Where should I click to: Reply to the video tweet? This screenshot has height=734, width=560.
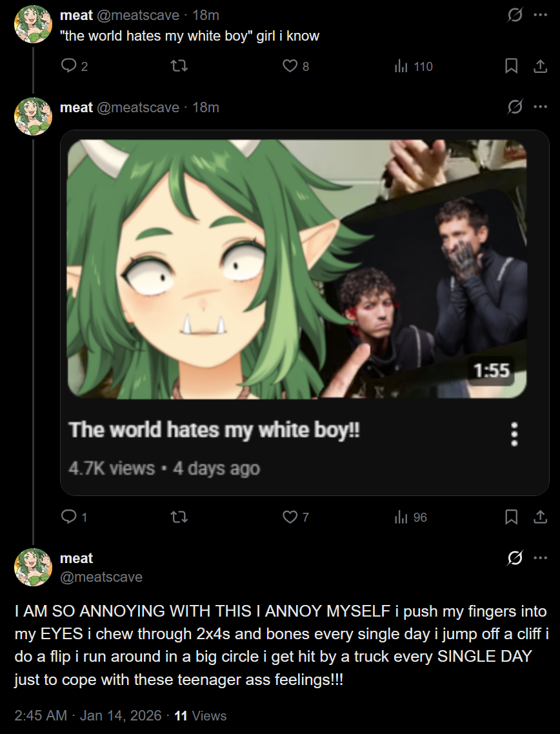click(74, 517)
